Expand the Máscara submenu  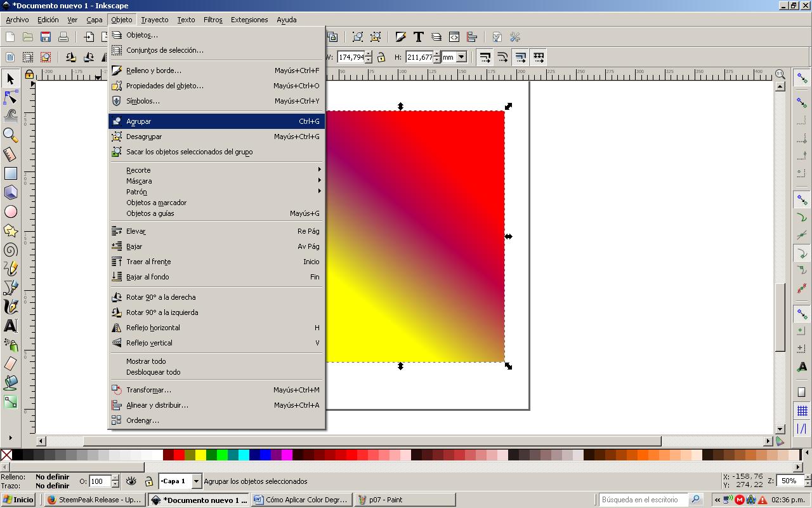pos(216,181)
